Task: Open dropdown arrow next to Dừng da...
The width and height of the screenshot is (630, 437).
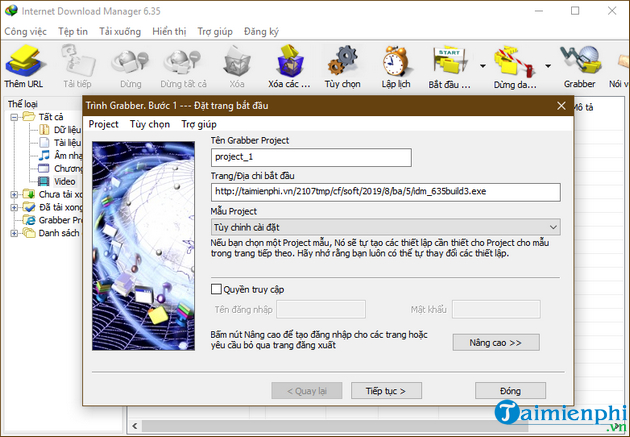Action: 548,66
